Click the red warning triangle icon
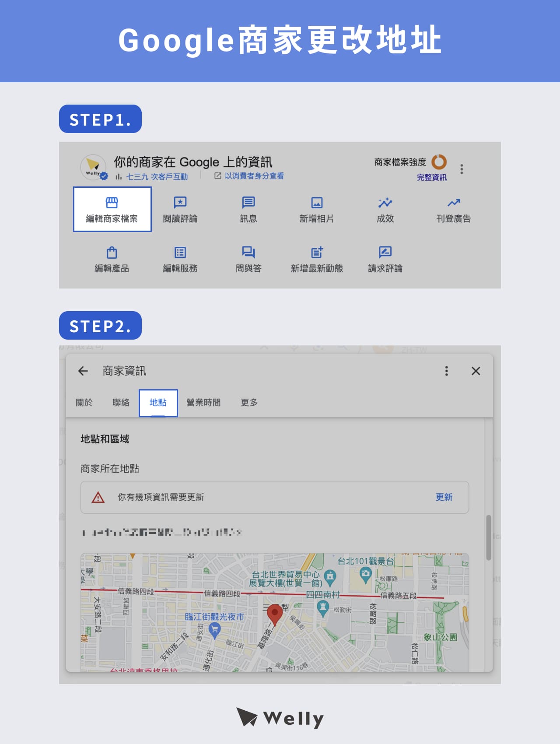This screenshot has width=560, height=744. 98,497
